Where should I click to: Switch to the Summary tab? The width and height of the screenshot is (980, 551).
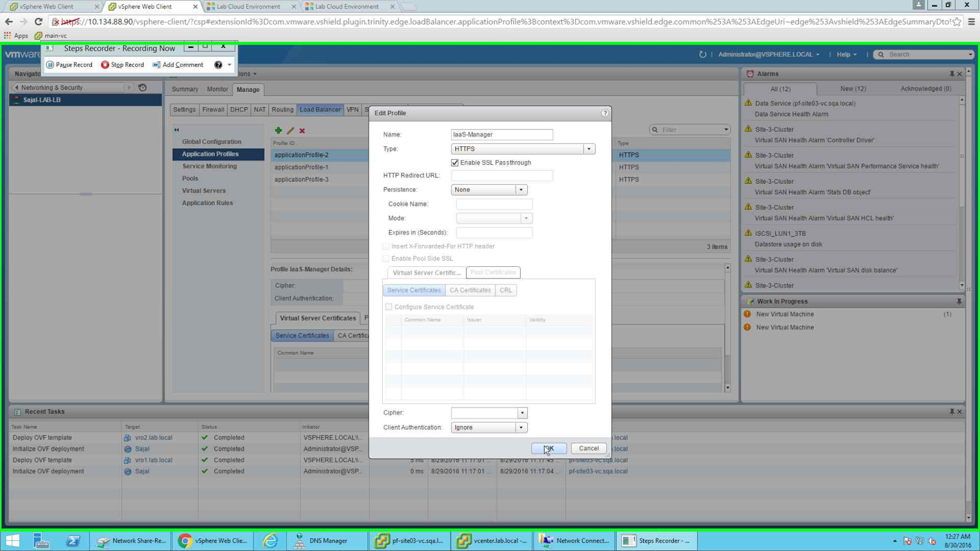coord(185,89)
